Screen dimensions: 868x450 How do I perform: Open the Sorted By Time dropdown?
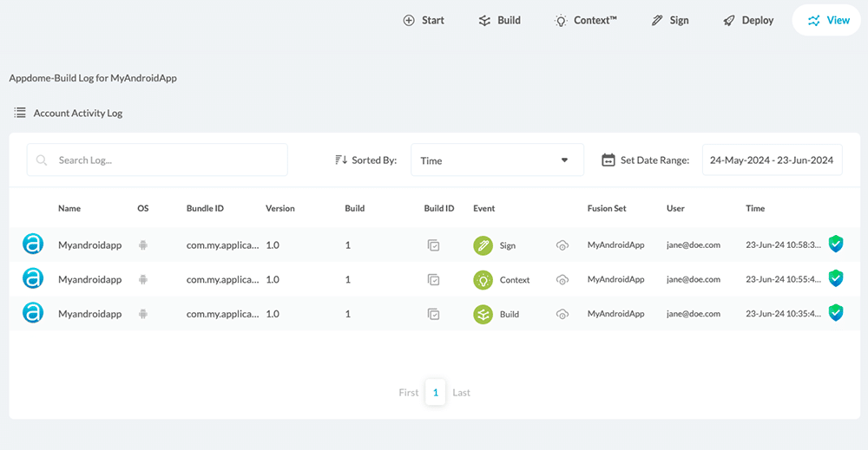coord(496,160)
